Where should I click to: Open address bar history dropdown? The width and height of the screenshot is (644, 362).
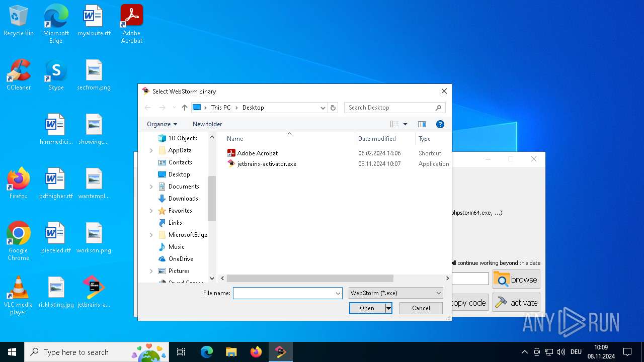(323, 108)
